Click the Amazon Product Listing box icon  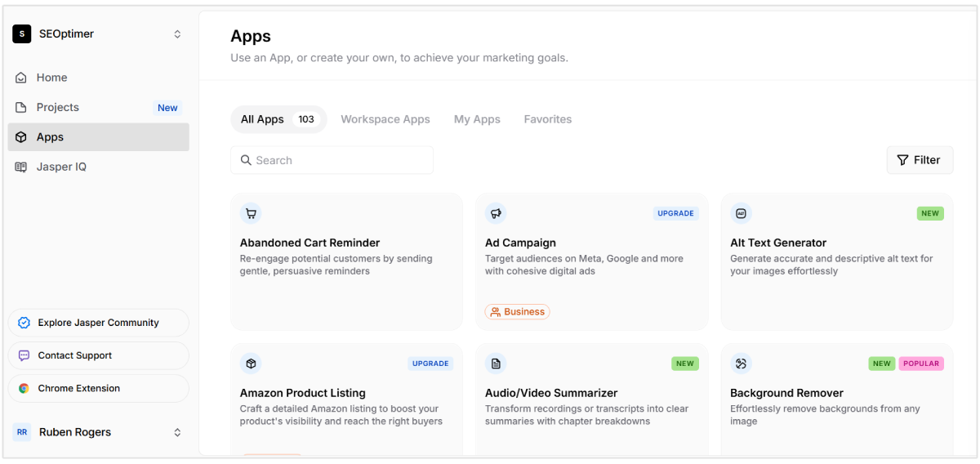pyautogui.click(x=251, y=364)
